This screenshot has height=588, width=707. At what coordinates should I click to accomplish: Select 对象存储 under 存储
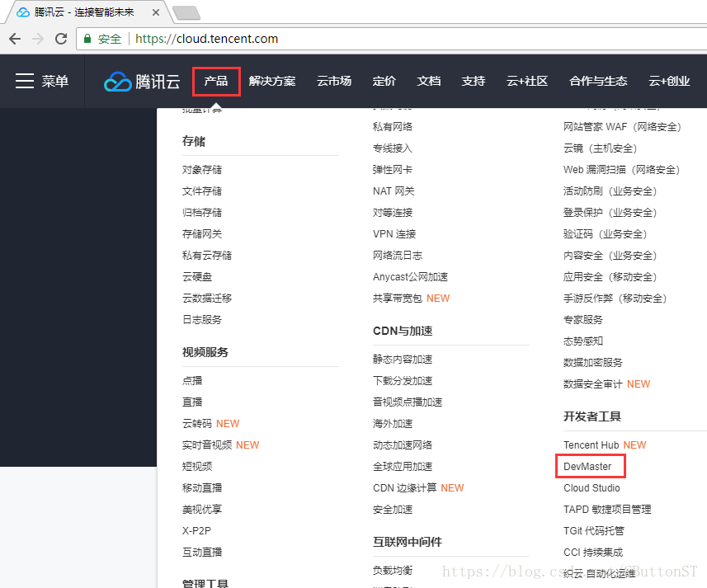[x=202, y=170]
